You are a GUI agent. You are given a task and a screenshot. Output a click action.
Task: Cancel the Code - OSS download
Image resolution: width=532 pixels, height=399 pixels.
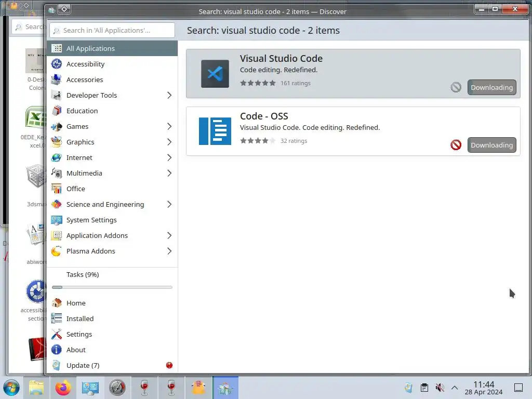tap(456, 145)
